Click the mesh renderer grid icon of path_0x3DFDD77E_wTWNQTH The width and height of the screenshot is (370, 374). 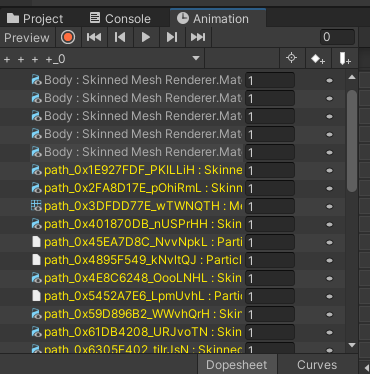(36, 206)
